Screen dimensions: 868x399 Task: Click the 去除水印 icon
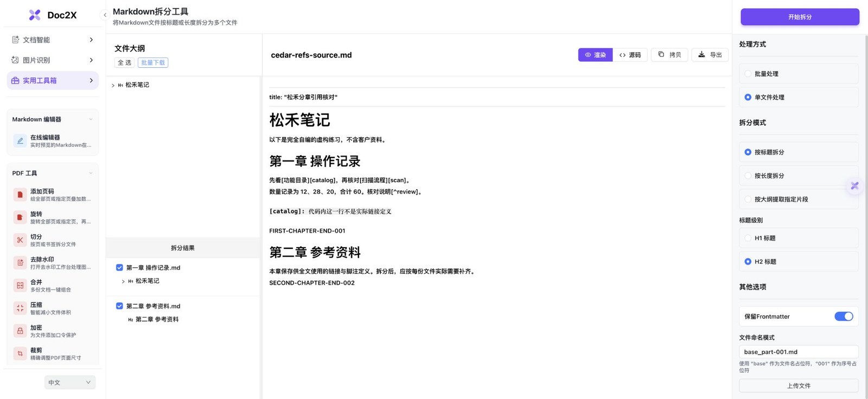click(20, 263)
